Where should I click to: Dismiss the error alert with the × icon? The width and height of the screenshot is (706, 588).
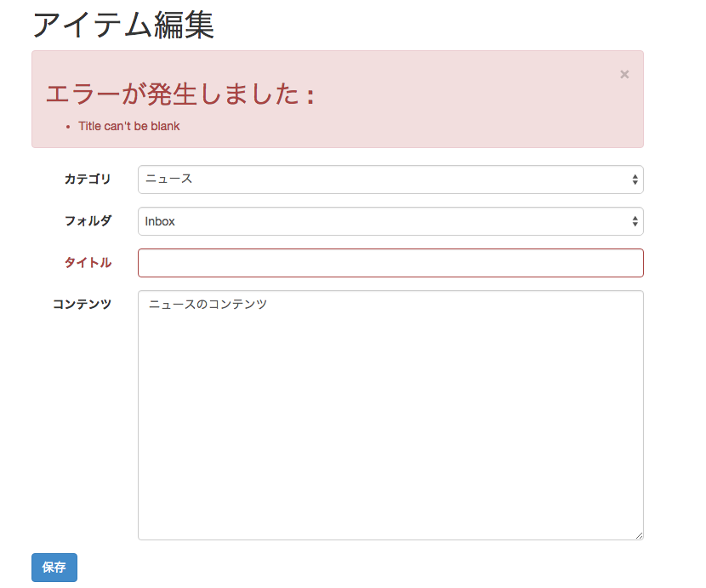click(624, 74)
